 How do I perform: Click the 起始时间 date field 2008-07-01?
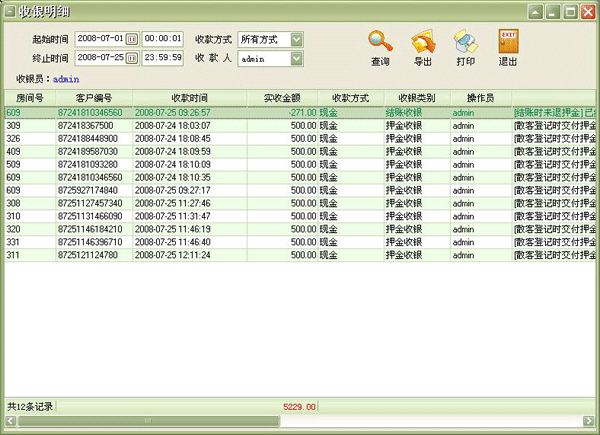coord(99,39)
